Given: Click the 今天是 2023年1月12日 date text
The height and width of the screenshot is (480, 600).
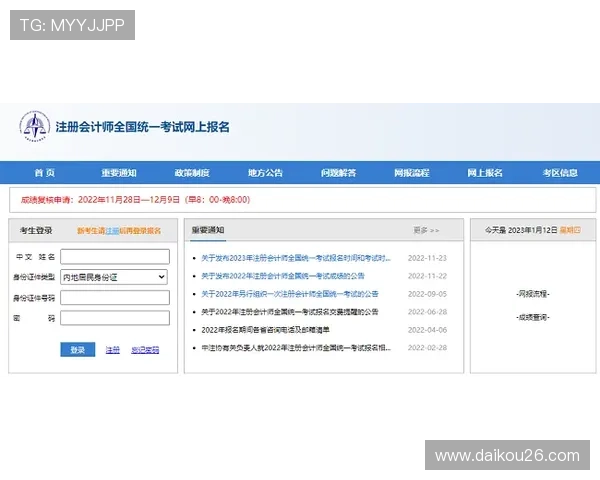Looking at the screenshot, I should click(521, 230).
